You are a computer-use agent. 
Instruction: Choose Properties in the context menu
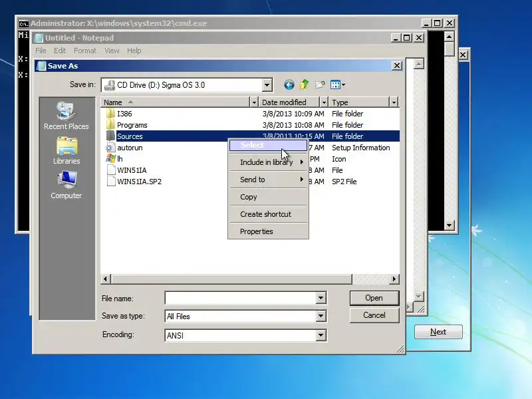(268, 231)
